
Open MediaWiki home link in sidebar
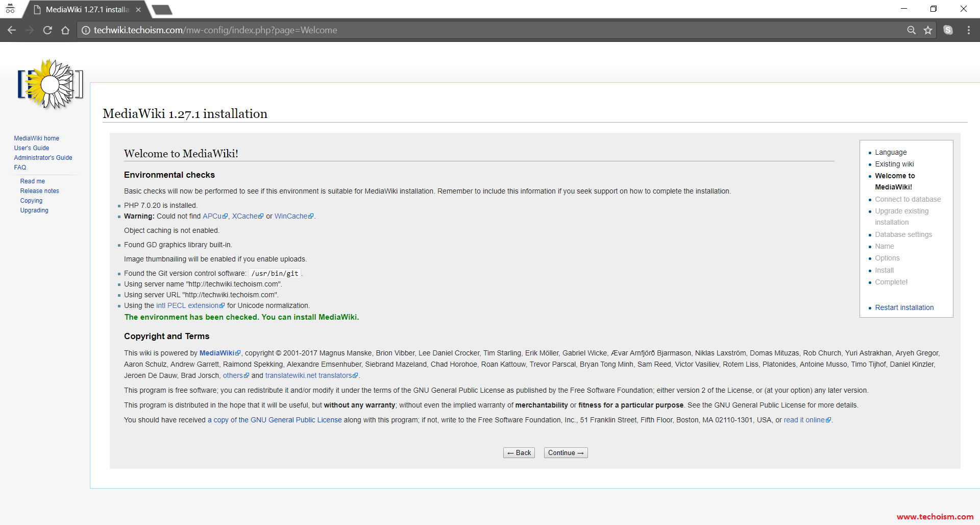coord(36,138)
